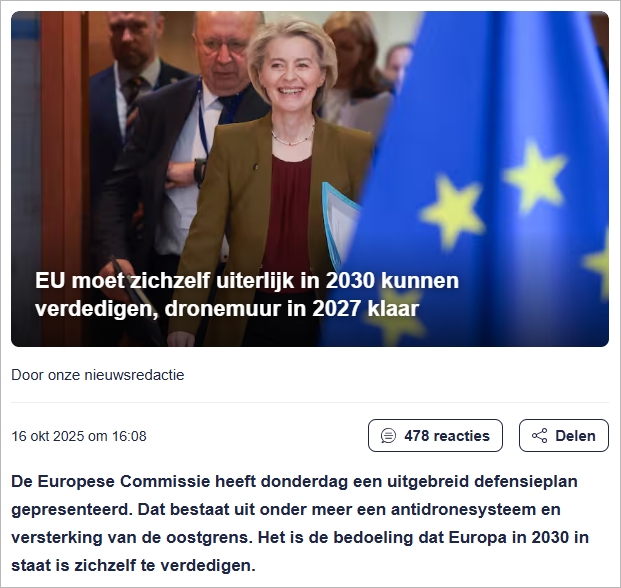
Task: Click the speech bubble comments icon
Action: point(388,436)
